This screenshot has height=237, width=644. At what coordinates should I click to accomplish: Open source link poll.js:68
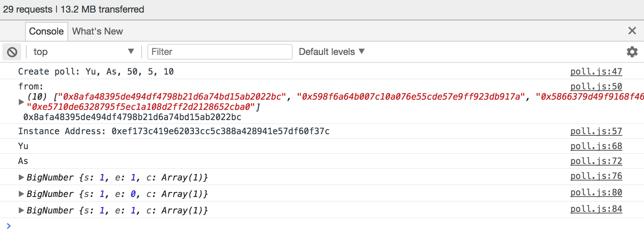coord(596,146)
